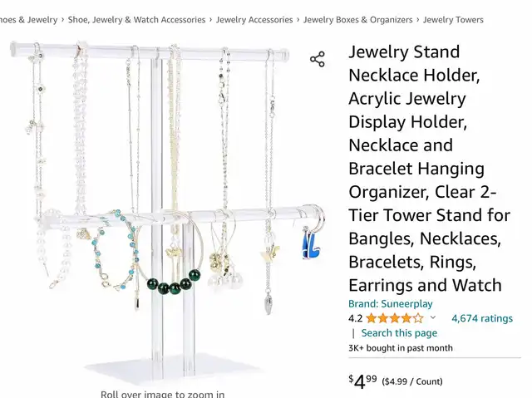Click the 4.2 rating number
The height and width of the screenshot is (398, 532).
click(x=355, y=318)
